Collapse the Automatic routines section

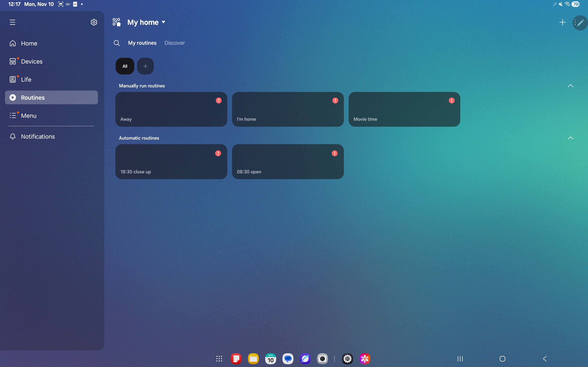(x=570, y=138)
